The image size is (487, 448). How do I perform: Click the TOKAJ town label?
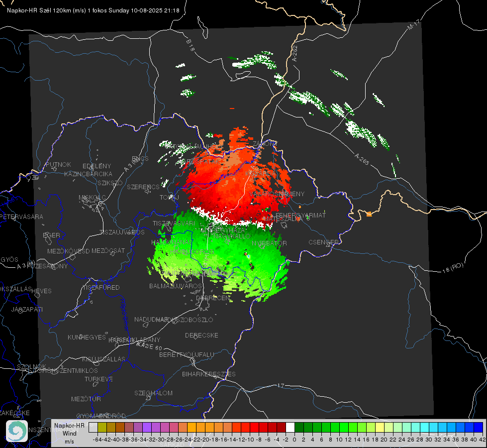pos(169,198)
